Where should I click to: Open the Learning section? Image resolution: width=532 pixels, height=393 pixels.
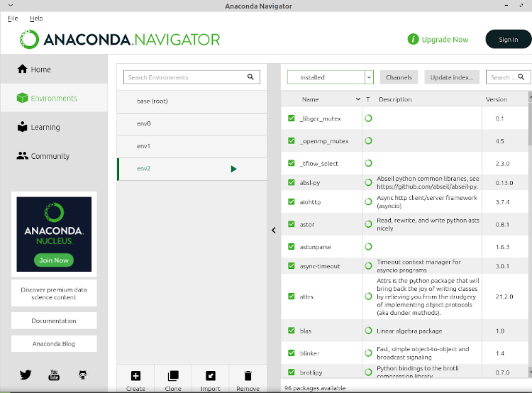(39, 127)
